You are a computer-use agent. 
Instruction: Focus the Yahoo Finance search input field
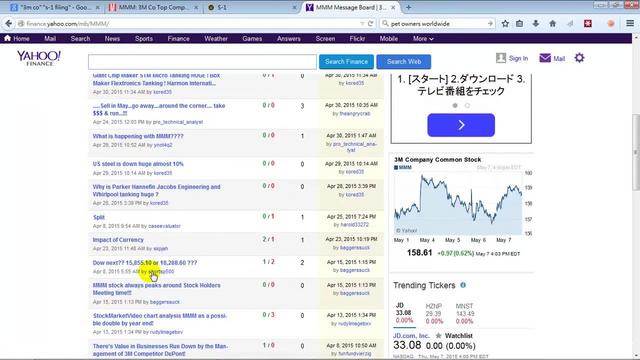click(202, 62)
